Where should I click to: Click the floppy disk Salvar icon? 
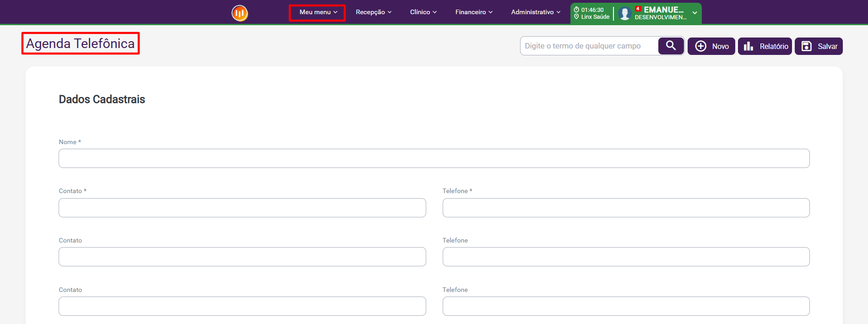point(807,46)
